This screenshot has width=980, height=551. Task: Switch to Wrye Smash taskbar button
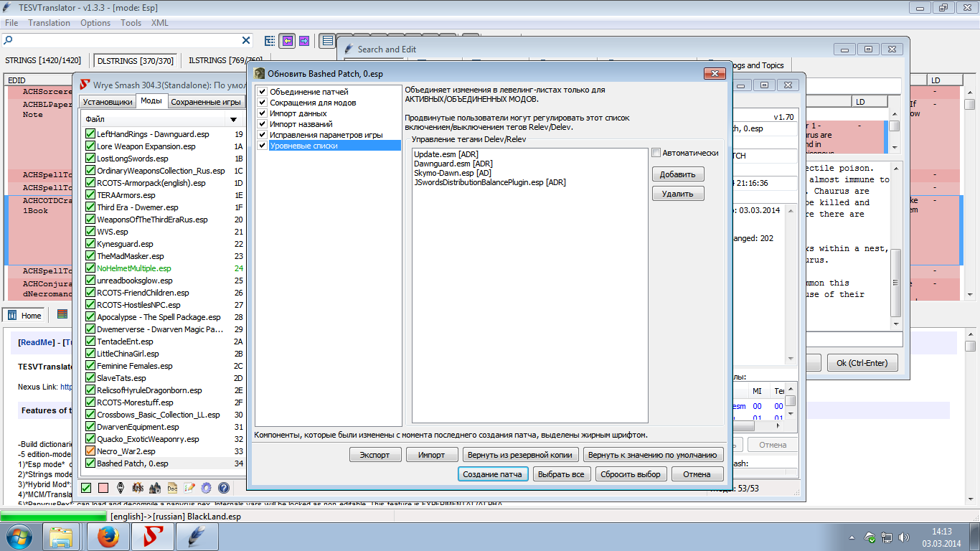[x=152, y=537]
